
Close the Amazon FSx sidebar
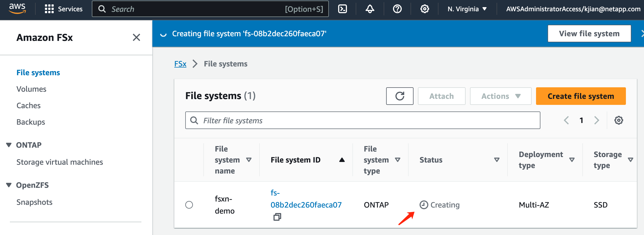[136, 37]
